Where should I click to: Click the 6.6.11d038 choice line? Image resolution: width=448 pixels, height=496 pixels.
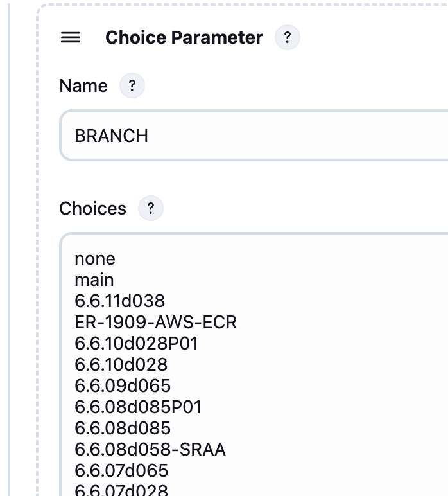(119, 301)
